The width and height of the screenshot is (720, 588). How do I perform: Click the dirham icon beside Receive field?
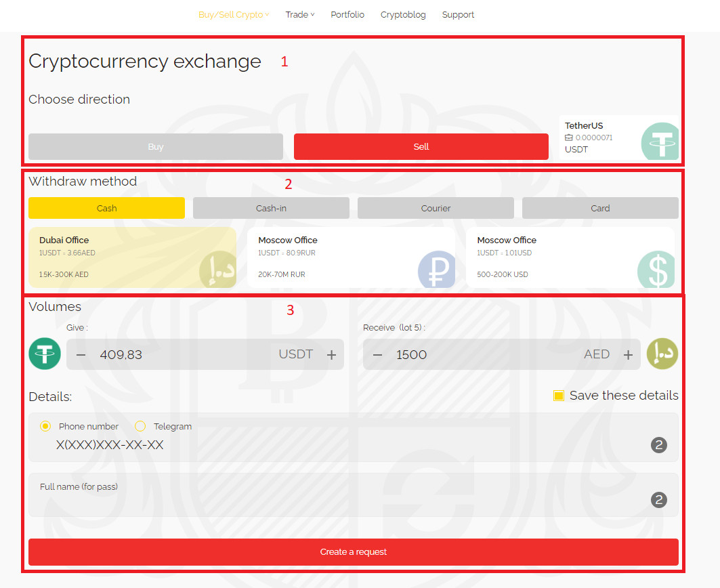[662, 354]
